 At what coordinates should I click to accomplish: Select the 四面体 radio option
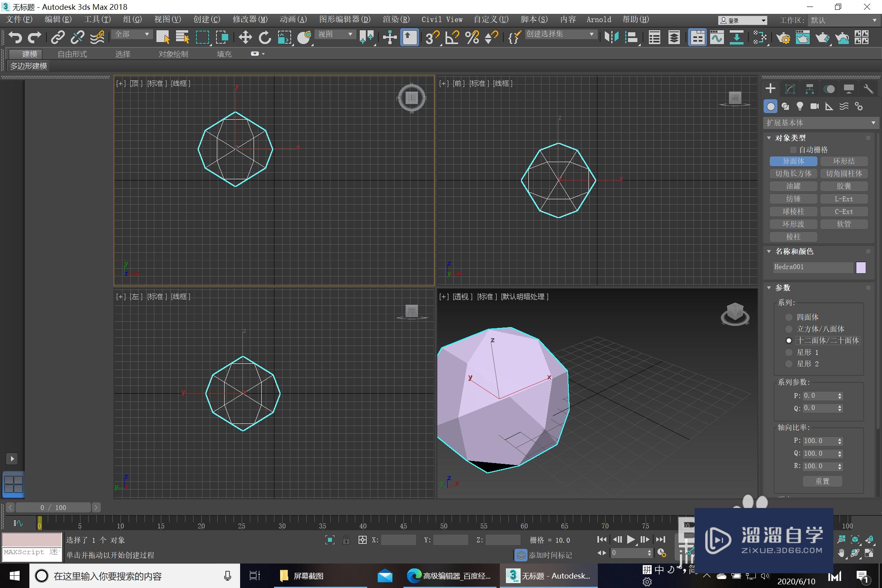(x=789, y=317)
